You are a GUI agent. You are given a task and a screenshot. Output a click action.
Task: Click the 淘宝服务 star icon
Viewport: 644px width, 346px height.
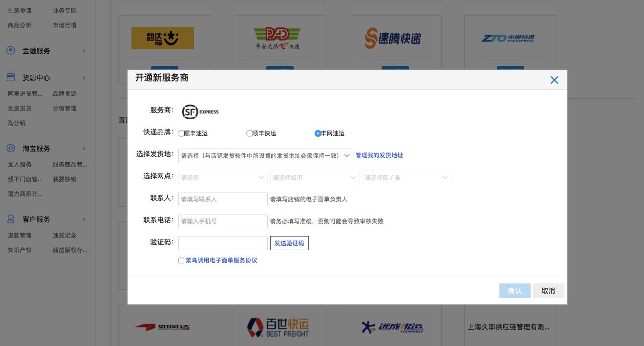click(x=11, y=148)
